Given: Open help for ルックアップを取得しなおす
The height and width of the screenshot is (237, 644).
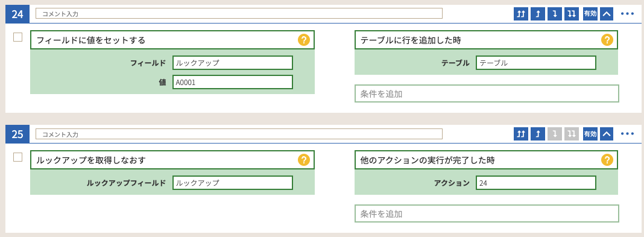Looking at the screenshot, I should point(303,160).
